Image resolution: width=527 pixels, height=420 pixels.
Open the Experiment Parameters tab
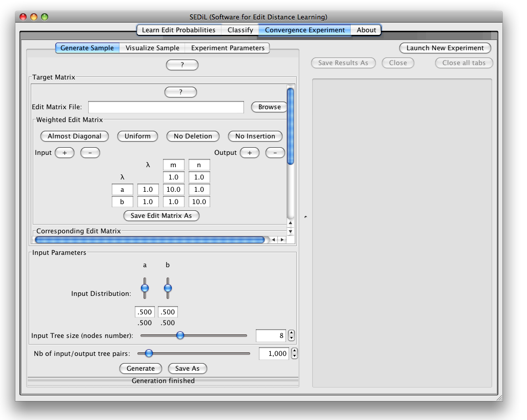[228, 48]
